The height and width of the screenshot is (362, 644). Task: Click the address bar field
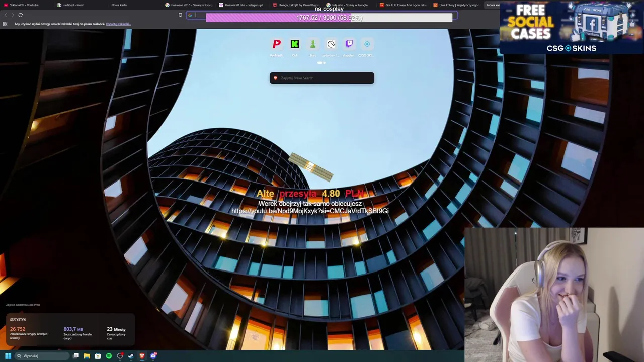[322, 15]
